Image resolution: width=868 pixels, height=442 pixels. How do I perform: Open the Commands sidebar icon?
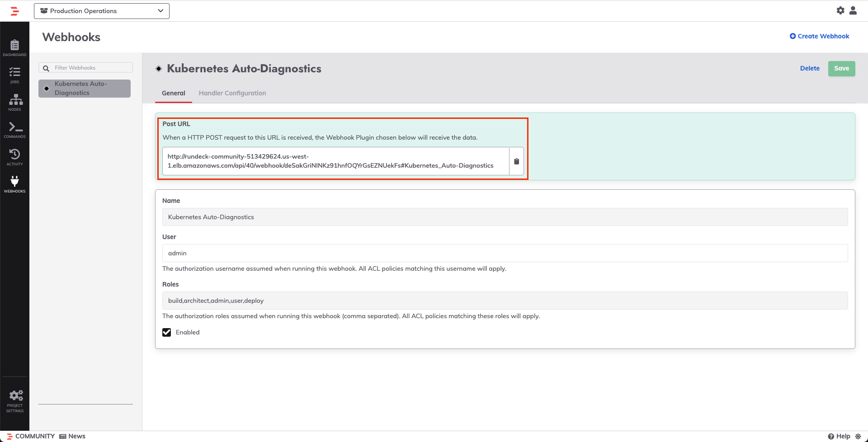click(x=14, y=130)
